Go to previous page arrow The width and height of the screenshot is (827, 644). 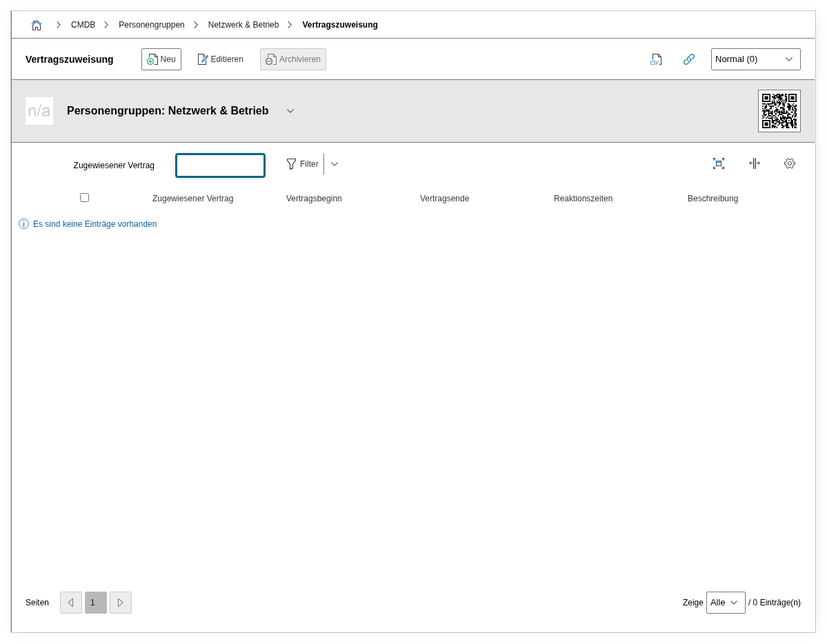[x=70, y=603]
